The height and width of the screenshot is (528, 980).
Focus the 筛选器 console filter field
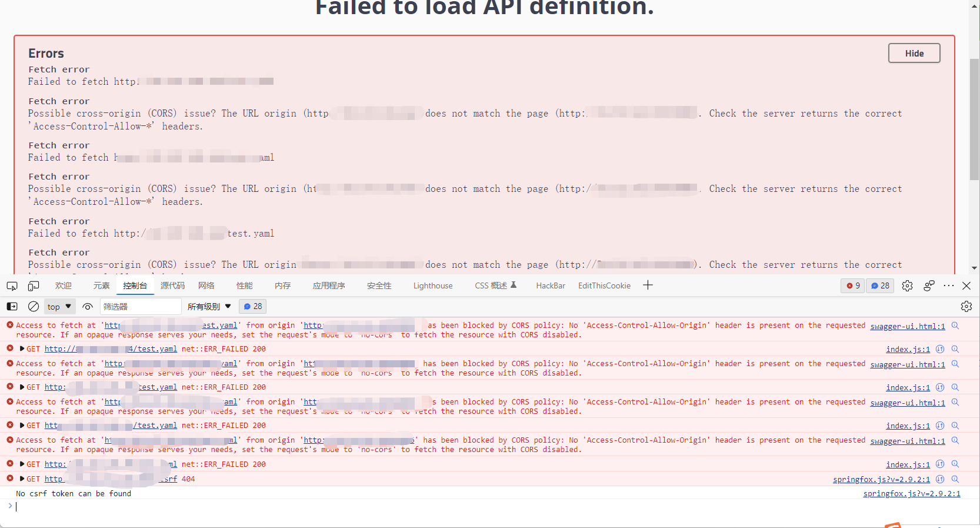(x=141, y=307)
